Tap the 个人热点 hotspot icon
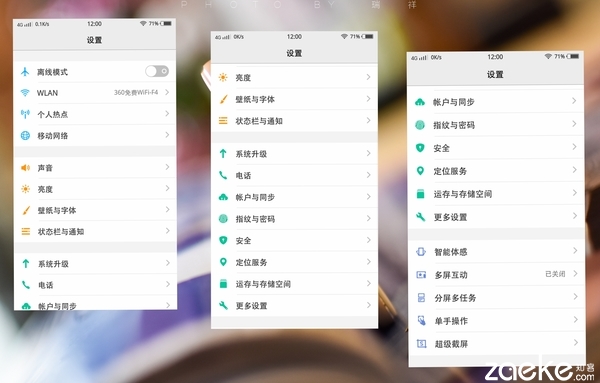The width and height of the screenshot is (600, 383). pyautogui.click(x=25, y=114)
